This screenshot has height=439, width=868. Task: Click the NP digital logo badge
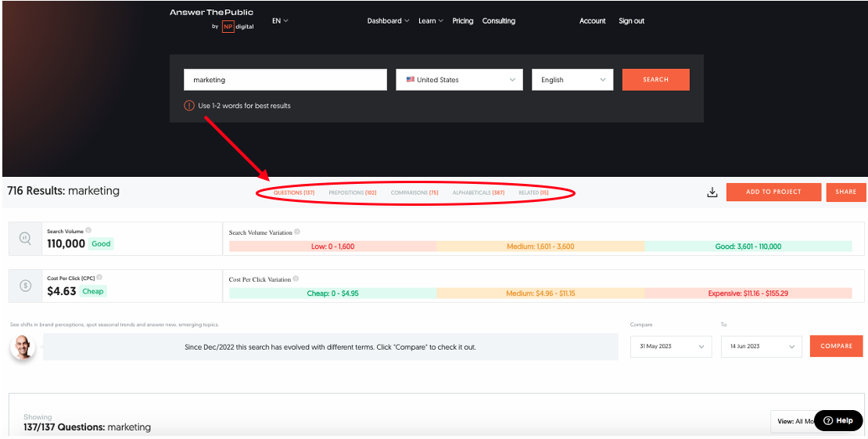tap(228, 27)
